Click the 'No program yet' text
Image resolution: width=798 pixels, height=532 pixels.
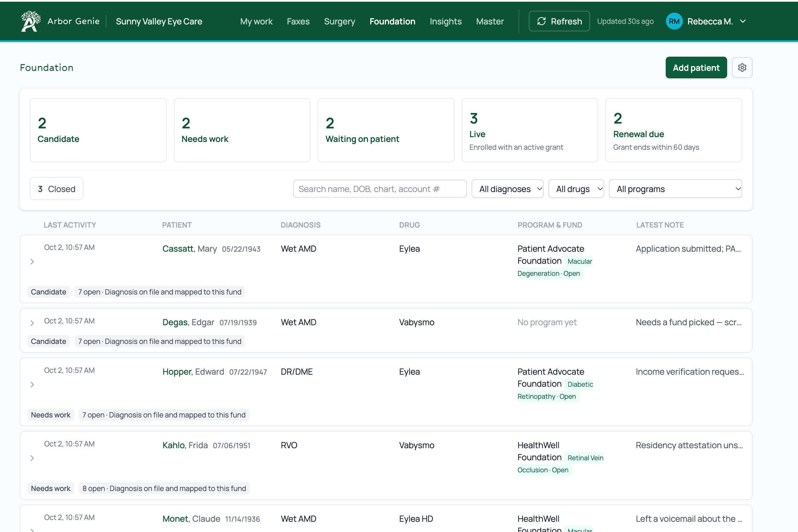click(x=547, y=322)
